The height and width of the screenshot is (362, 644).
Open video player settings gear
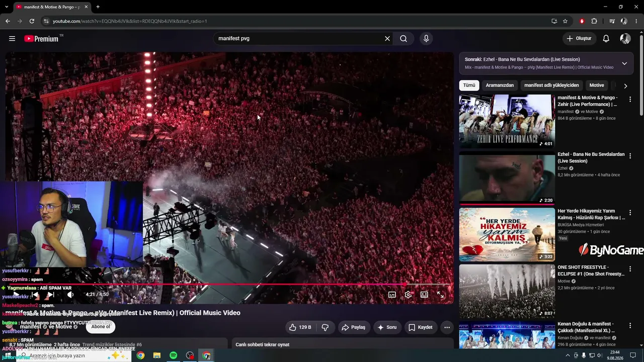click(408, 295)
